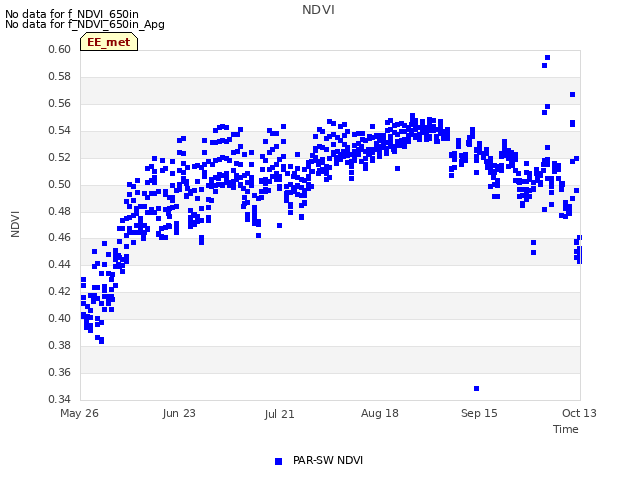
Task: Click the May 26 x-axis tick label
Action: pyautogui.click(x=79, y=413)
